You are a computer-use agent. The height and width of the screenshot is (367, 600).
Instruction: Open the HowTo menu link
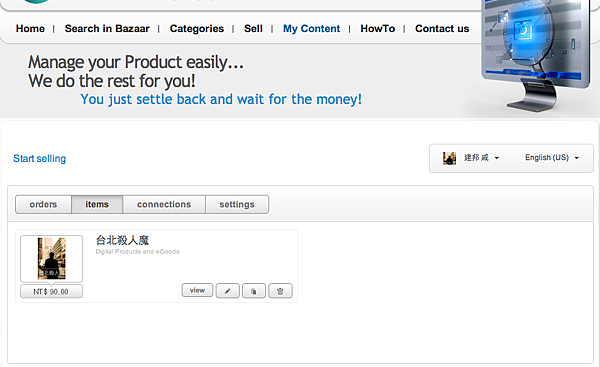pyautogui.click(x=378, y=29)
